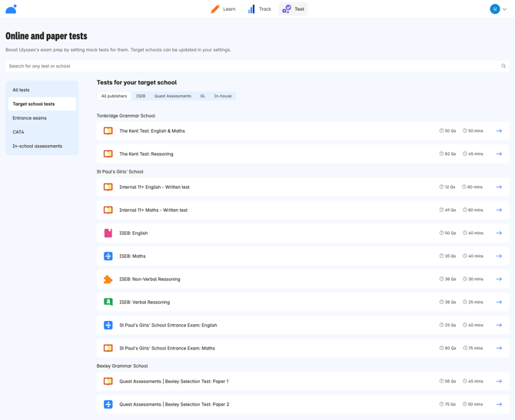The height and width of the screenshot is (420, 515).
Task: Click green letter icon of Verbal Reasoning
Action: 108,303
